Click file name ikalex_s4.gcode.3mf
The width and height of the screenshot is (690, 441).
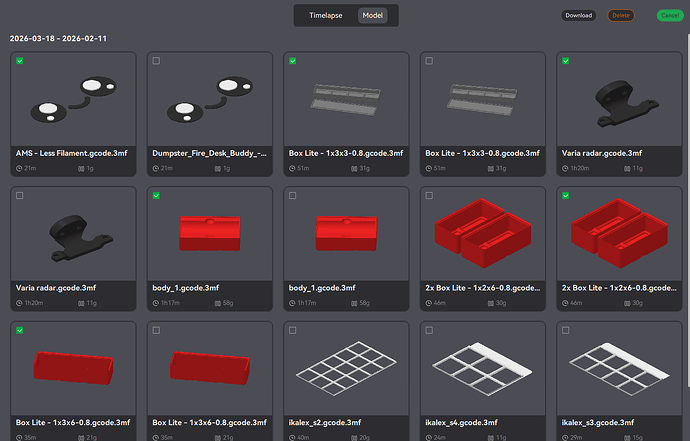click(461, 423)
